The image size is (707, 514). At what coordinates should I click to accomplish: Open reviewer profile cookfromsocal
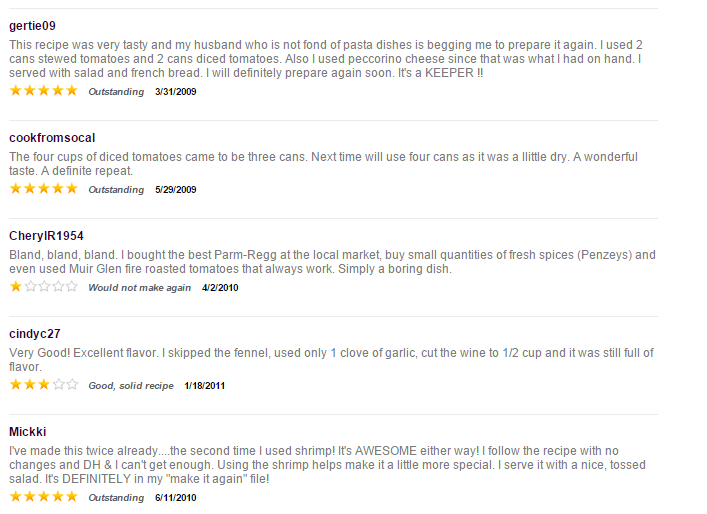point(52,138)
